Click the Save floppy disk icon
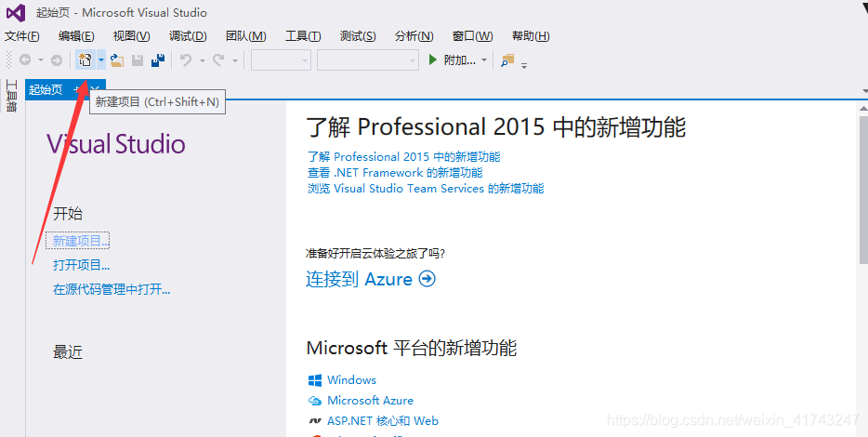868x437 pixels. 138,60
